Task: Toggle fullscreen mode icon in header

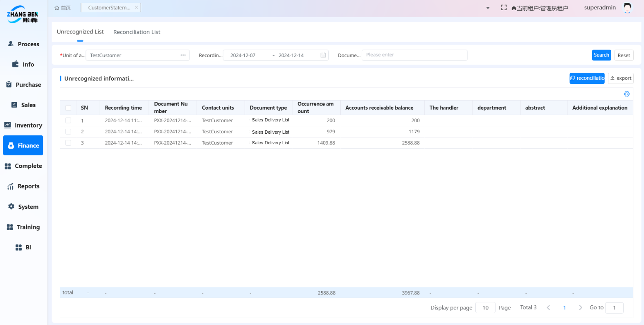Action: (504, 8)
